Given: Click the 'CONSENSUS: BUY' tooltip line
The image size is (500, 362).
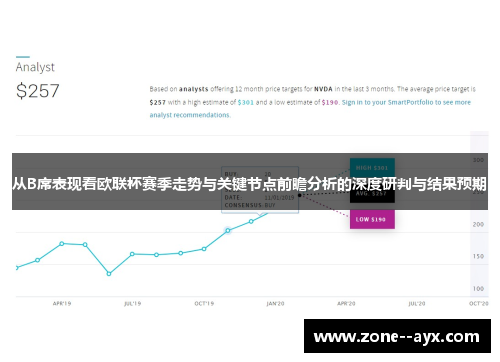Looking at the screenshot, I should (250, 205).
